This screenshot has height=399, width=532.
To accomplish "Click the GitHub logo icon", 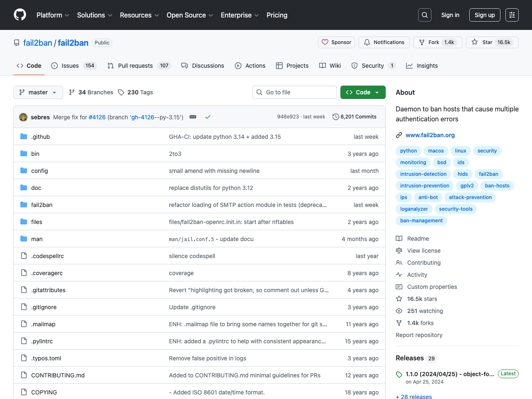I will [20, 15].
